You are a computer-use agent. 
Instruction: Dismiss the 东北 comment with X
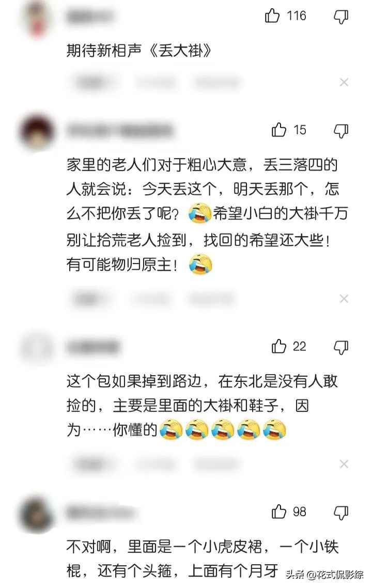click(x=344, y=464)
